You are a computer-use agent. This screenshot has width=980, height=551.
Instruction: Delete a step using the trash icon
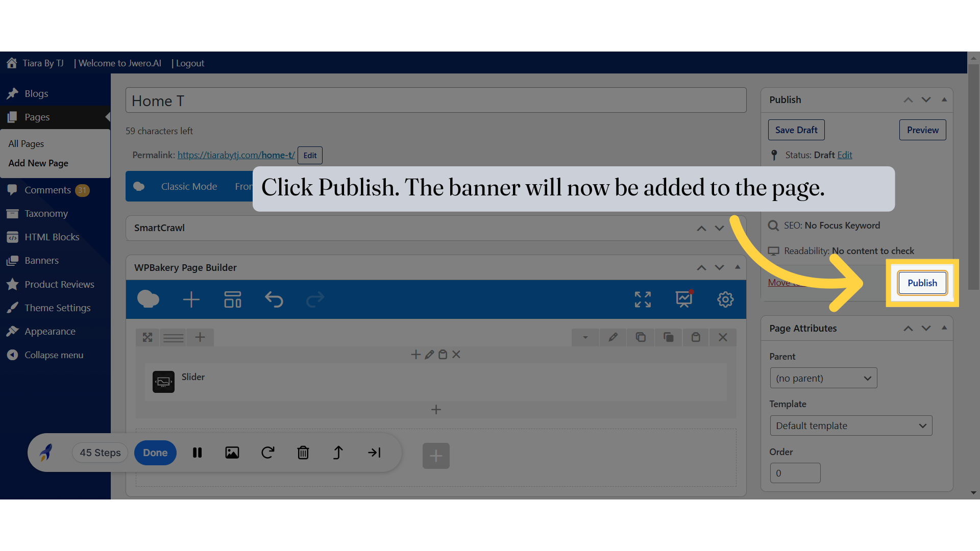click(x=303, y=453)
